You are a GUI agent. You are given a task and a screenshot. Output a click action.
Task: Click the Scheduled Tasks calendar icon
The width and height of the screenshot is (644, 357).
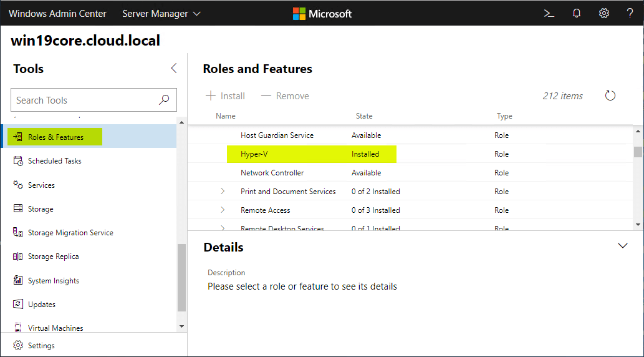coord(18,161)
